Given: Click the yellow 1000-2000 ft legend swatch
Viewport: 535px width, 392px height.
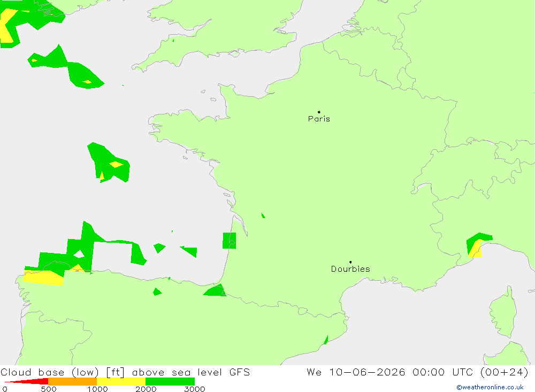Looking at the screenshot, I should click(x=121, y=381).
